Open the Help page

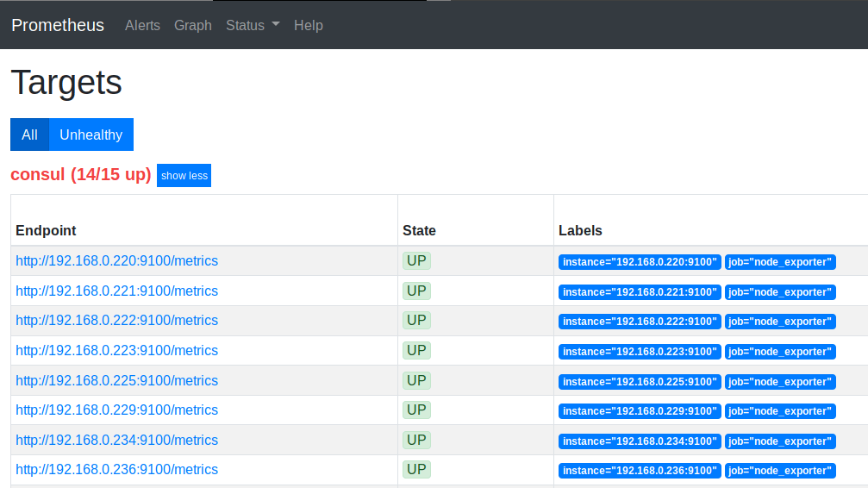click(x=309, y=26)
